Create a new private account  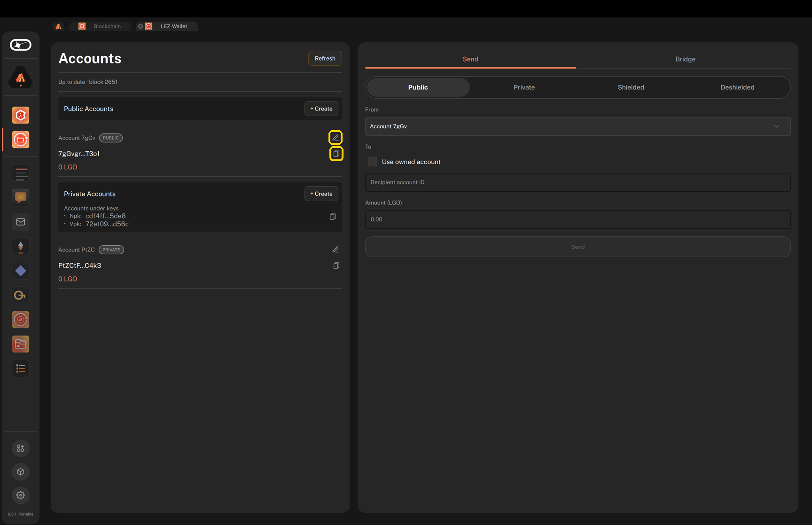click(321, 194)
